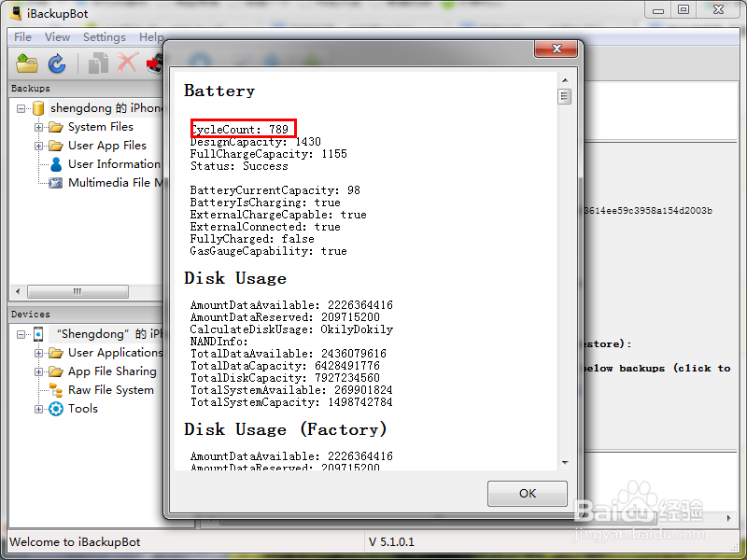Click the Multimedia File camera icon

pos(56,183)
